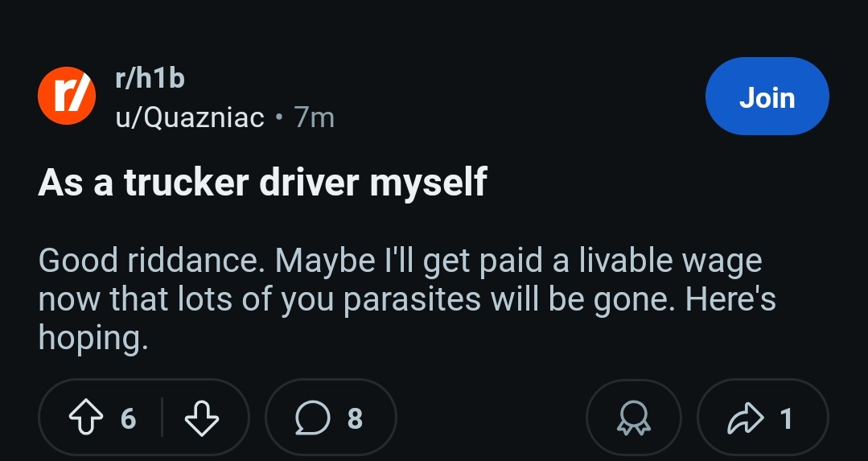868x461 pixels.
Task: Click the word myself in the post title
Action: pos(429,183)
